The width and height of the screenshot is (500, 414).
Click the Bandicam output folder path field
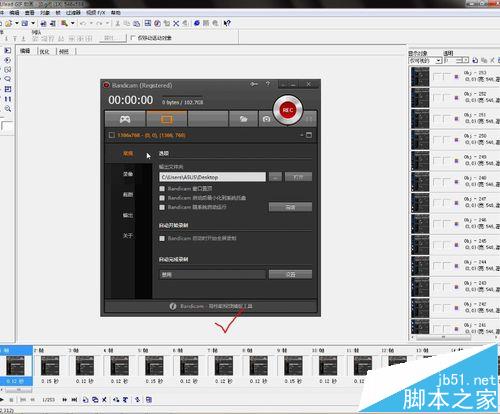tap(212, 177)
